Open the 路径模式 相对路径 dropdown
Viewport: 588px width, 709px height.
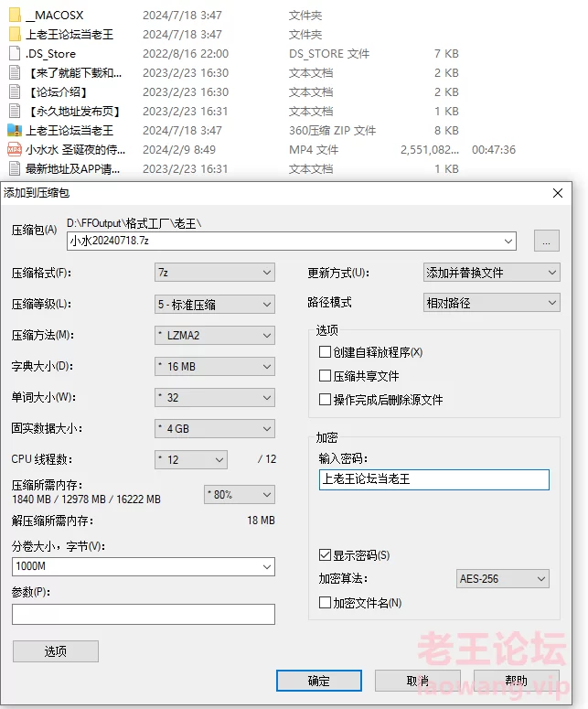(x=492, y=303)
